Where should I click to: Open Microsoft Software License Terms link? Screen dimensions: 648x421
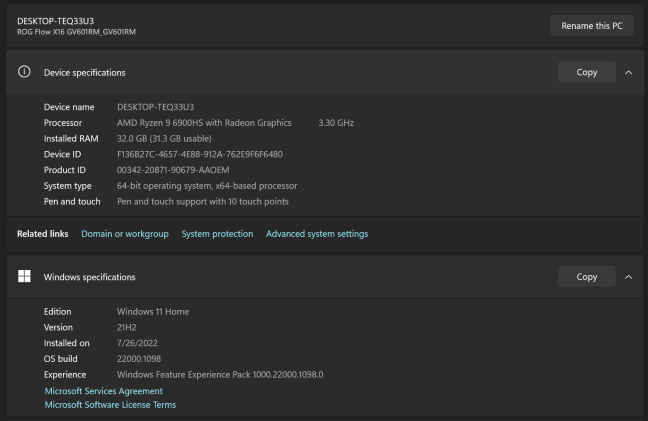(110, 405)
